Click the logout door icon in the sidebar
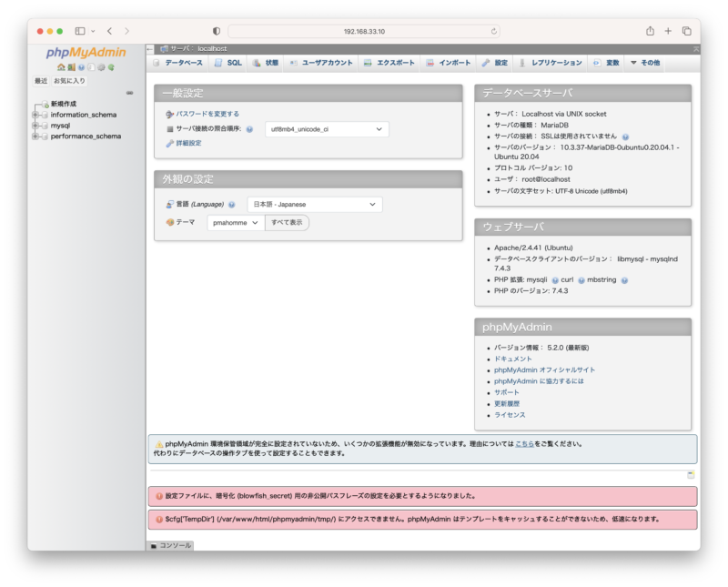The image size is (728, 587). coord(71,67)
